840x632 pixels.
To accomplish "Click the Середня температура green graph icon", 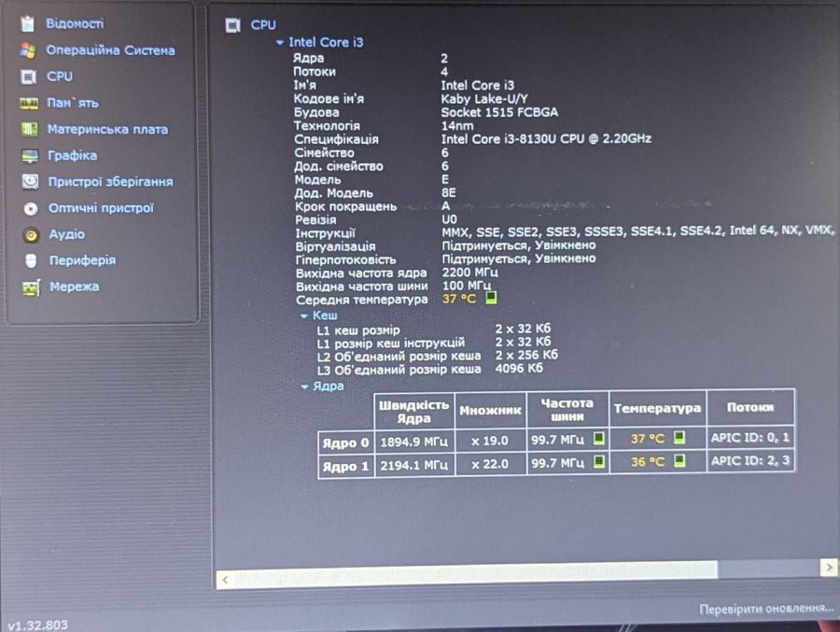I will (x=491, y=298).
